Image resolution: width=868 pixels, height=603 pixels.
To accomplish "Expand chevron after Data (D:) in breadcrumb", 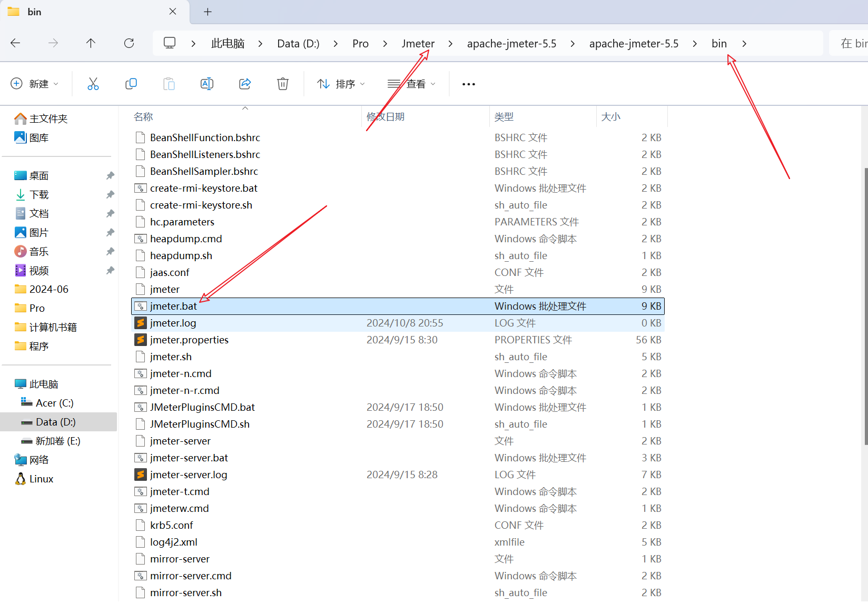I will 336,44.
